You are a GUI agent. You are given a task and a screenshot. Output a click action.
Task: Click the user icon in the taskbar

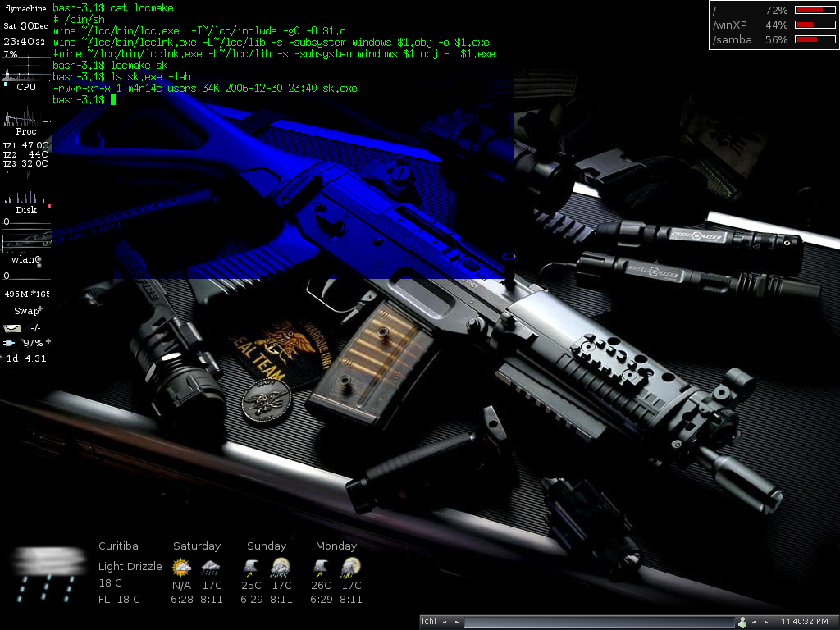742,622
